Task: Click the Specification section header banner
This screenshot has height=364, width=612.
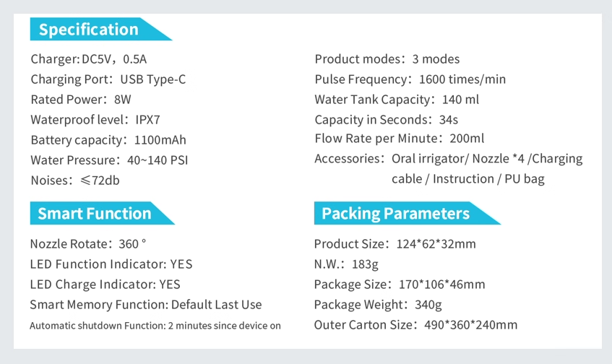Action: pyautogui.click(x=100, y=29)
